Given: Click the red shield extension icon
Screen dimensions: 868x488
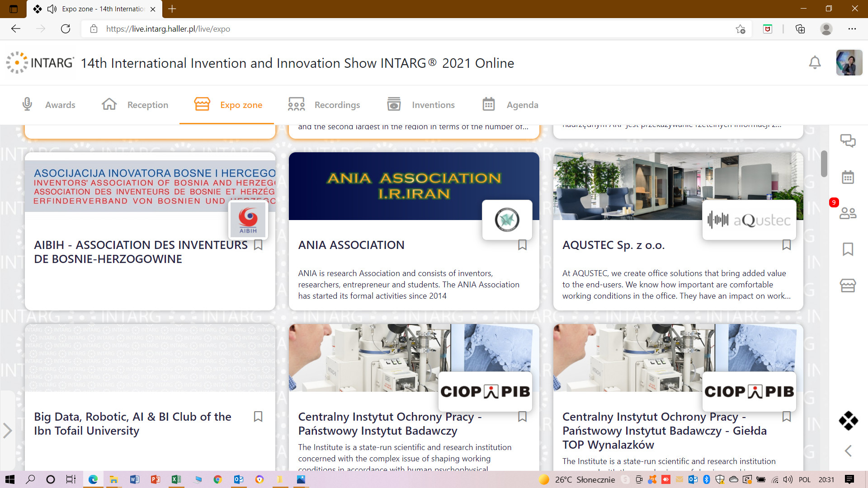Looking at the screenshot, I should click(x=768, y=29).
